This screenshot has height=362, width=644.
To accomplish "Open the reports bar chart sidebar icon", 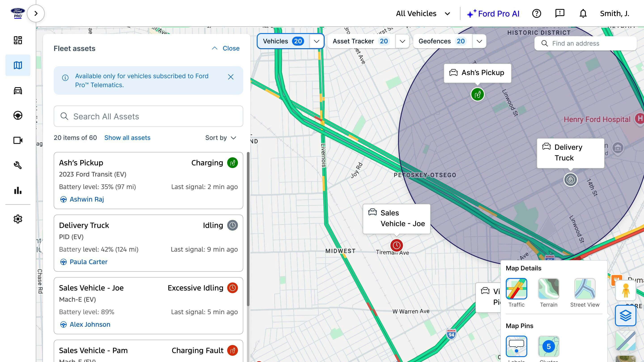I will point(18,190).
